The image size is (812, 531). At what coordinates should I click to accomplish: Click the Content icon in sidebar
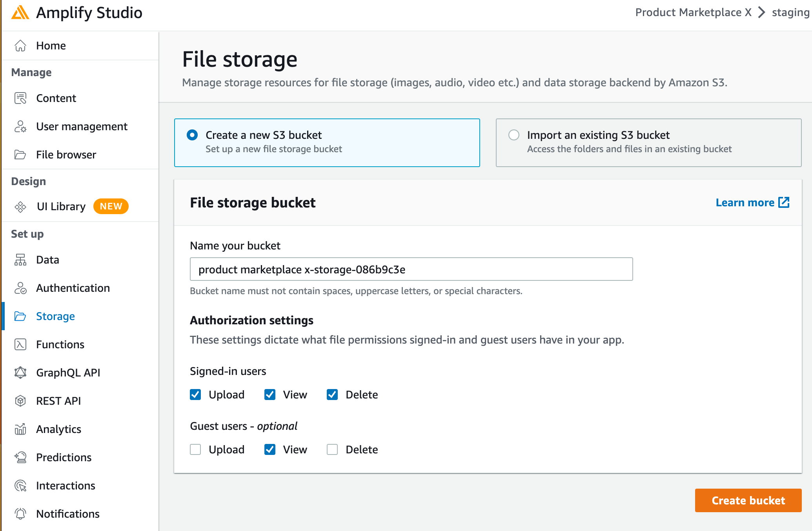[20, 98]
